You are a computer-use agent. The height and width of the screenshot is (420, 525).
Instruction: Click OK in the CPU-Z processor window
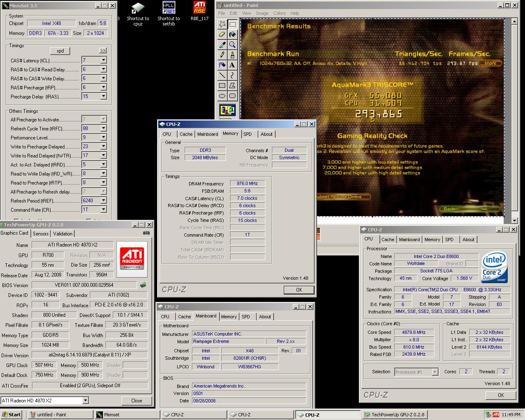pyautogui.click(x=501, y=395)
